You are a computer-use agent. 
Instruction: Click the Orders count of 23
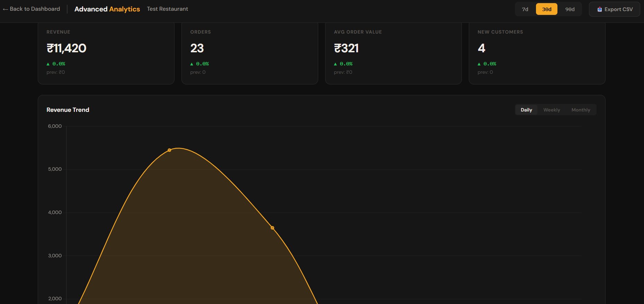(x=197, y=48)
